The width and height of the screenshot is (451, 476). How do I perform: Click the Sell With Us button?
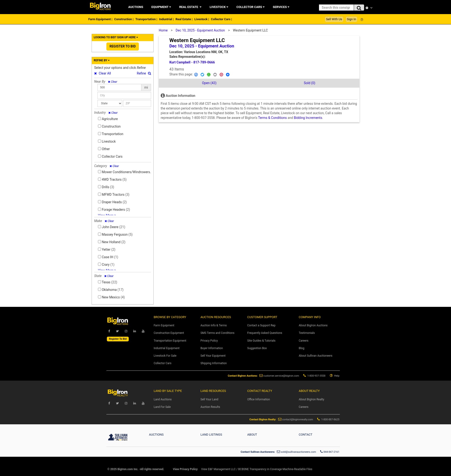334,19
